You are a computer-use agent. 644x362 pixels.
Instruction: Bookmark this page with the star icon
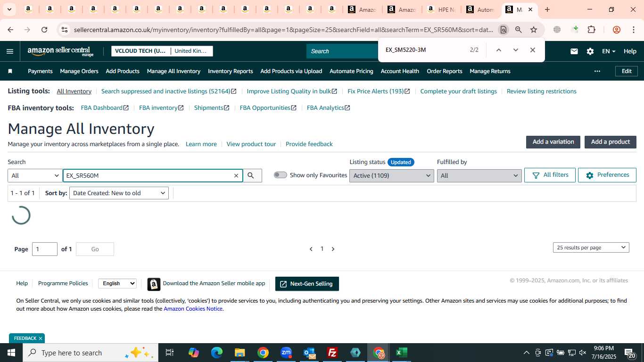533,30
